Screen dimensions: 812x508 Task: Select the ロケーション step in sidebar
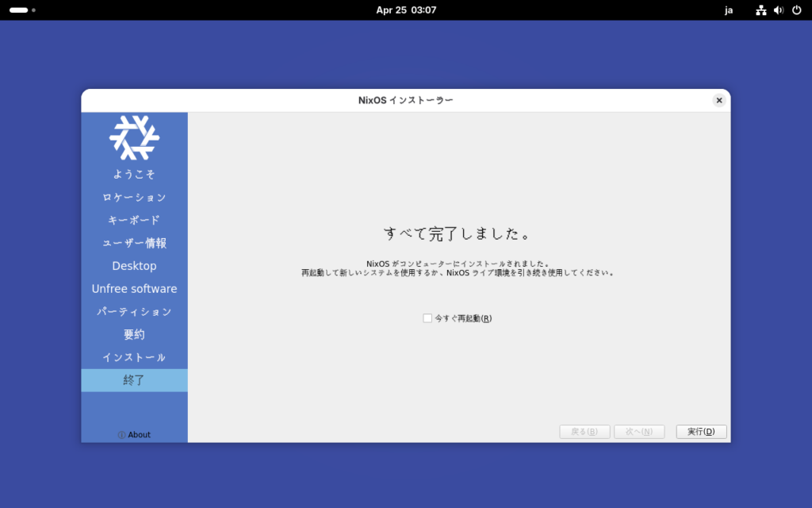pyautogui.click(x=134, y=197)
